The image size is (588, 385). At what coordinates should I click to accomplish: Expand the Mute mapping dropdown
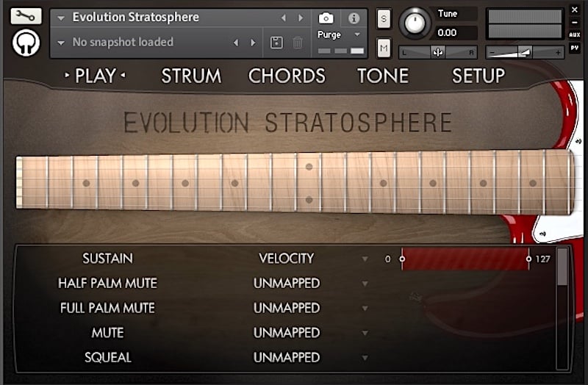(365, 333)
